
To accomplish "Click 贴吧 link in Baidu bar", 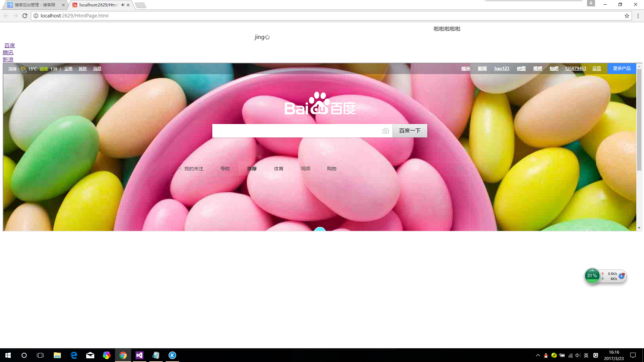I will 554,69.
